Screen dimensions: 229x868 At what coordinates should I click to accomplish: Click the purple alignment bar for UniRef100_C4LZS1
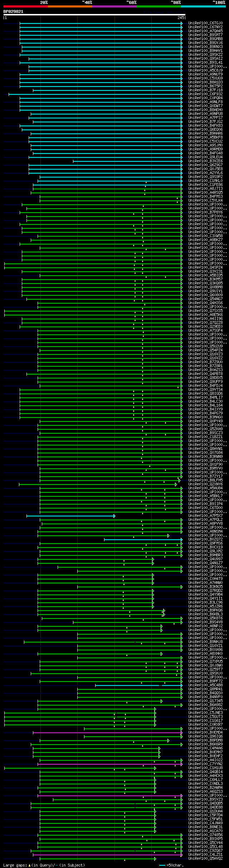(108, 855)
